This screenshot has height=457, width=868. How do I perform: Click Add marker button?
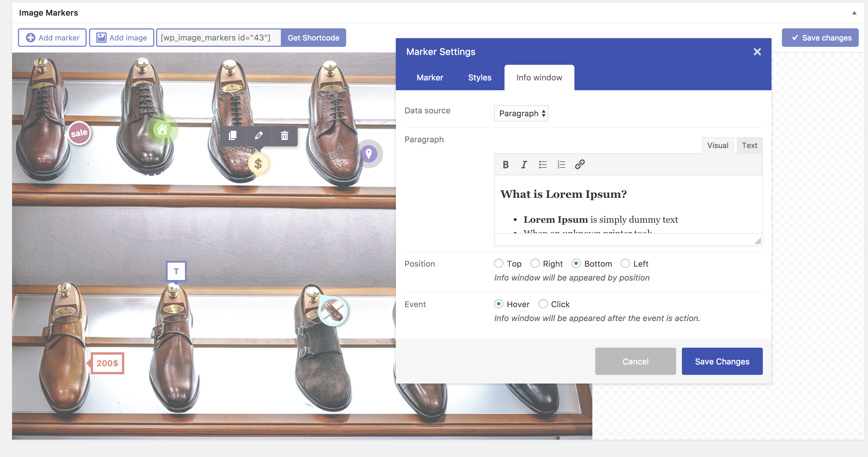click(52, 37)
